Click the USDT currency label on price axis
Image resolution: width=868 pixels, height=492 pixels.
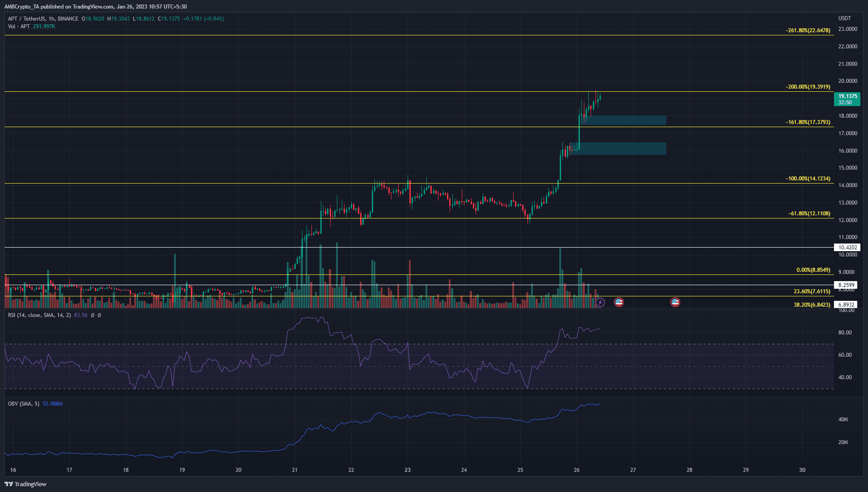pos(845,18)
